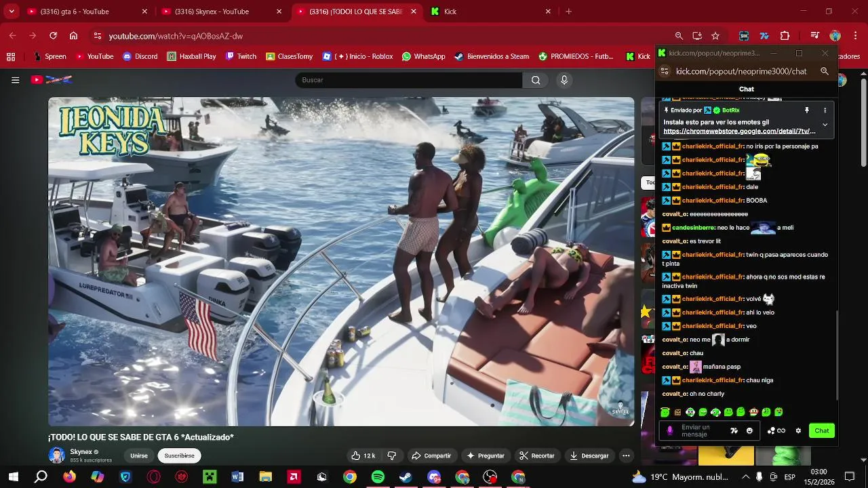Click Recortar clip button

pyautogui.click(x=537, y=455)
